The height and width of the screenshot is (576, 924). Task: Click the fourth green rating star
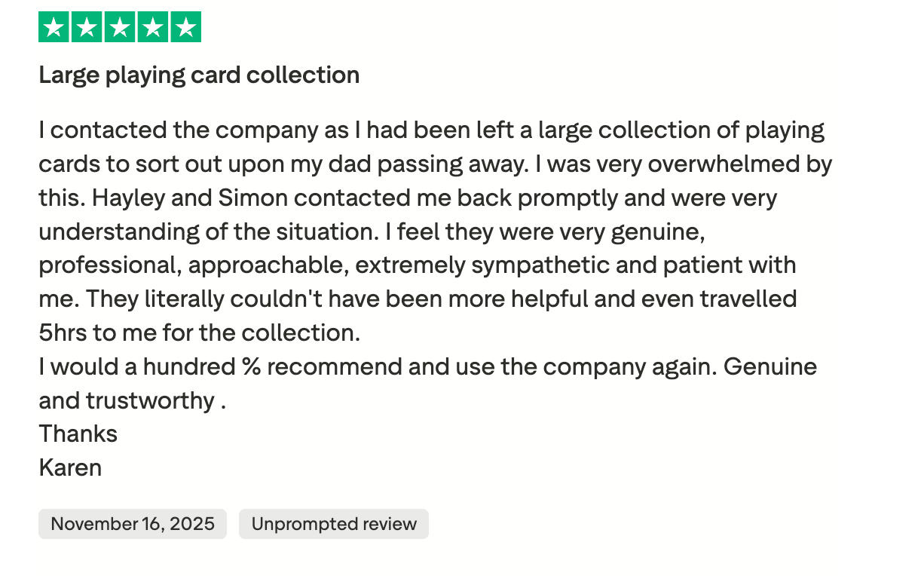point(153,28)
